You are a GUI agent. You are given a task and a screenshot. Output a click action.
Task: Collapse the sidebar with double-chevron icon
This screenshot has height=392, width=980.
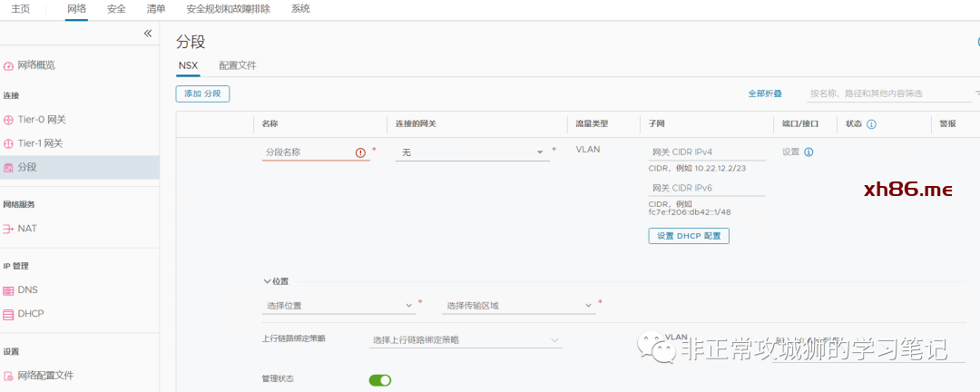pos(148,34)
